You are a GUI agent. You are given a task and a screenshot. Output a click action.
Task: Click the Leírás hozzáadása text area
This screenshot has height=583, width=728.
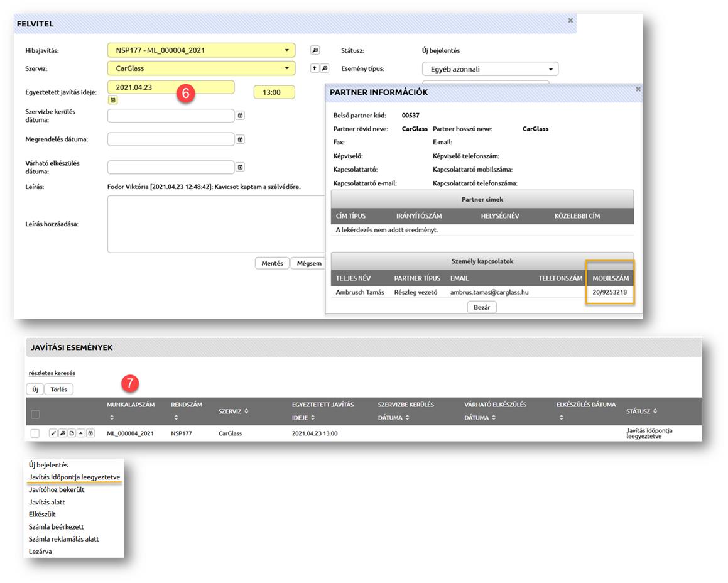(216, 224)
